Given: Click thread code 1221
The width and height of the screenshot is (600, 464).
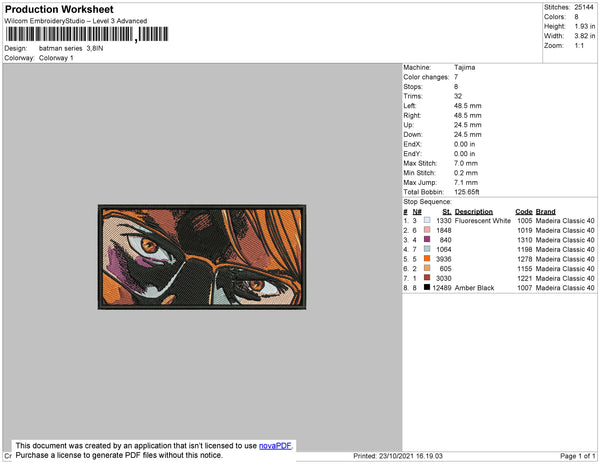Looking at the screenshot, I should 525,278.
